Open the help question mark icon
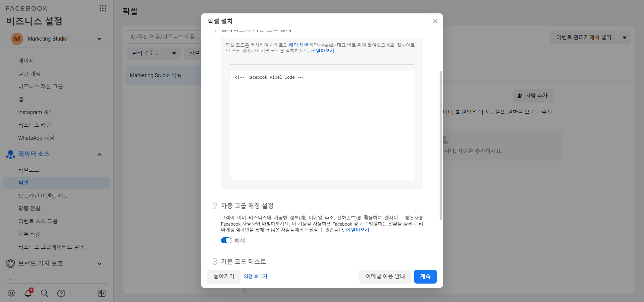The height and width of the screenshot is (302, 644). (61, 293)
